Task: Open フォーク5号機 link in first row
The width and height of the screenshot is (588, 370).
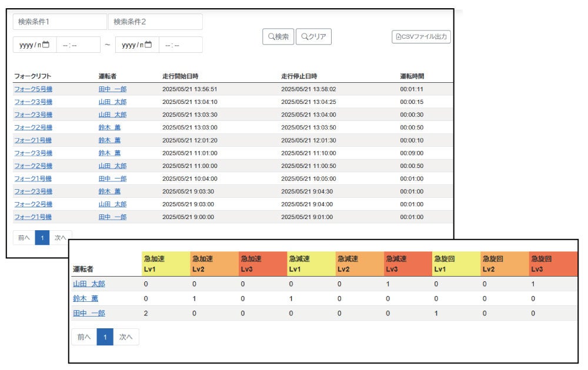Action: coord(33,89)
